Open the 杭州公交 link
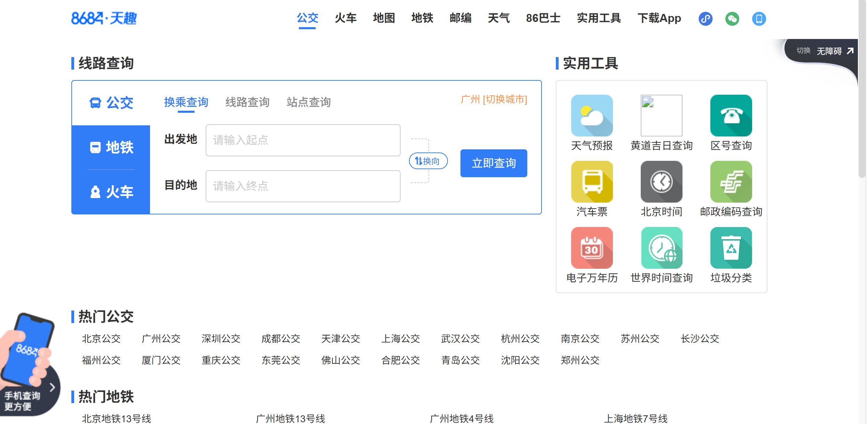868x424 pixels. 520,338
